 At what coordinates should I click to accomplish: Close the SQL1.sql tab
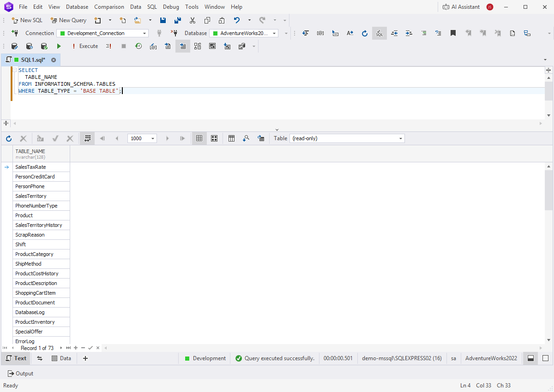(x=54, y=60)
